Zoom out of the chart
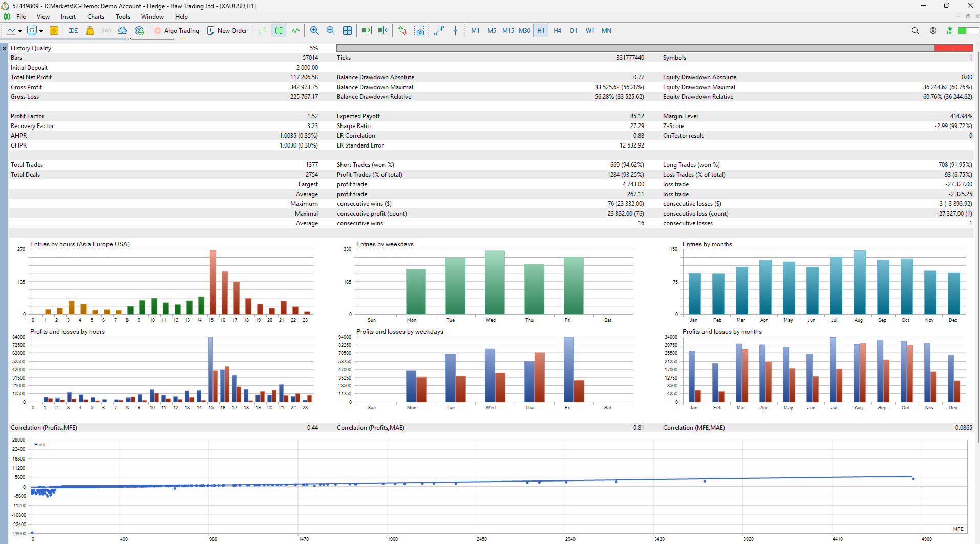The height and width of the screenshot is (544, 980). pos(331,31)
